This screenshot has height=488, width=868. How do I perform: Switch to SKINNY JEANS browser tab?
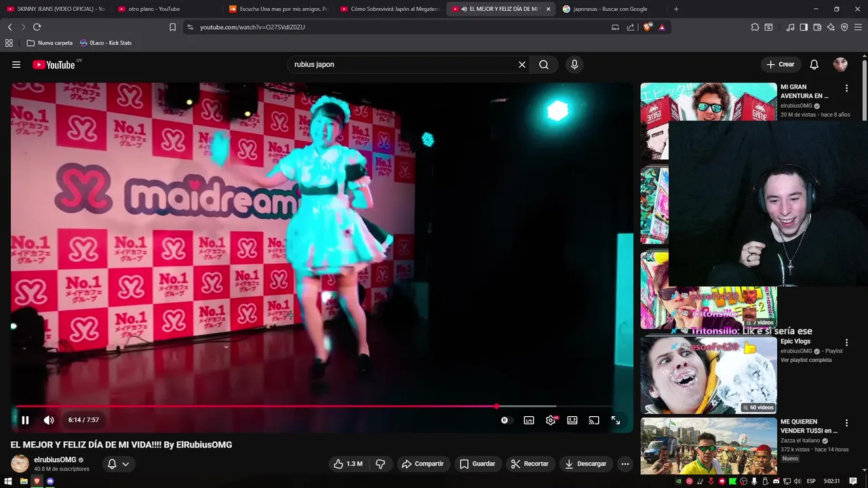pos(55,9)
